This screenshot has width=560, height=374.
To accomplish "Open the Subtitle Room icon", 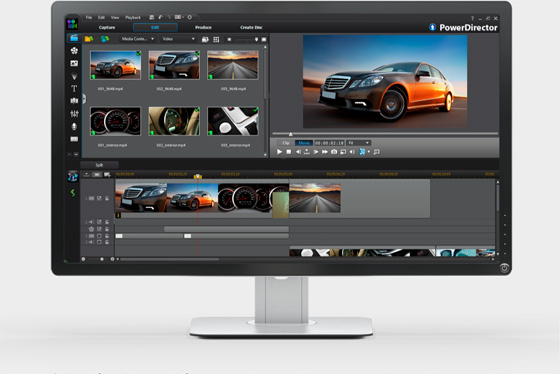I will [x=74, y=139].
